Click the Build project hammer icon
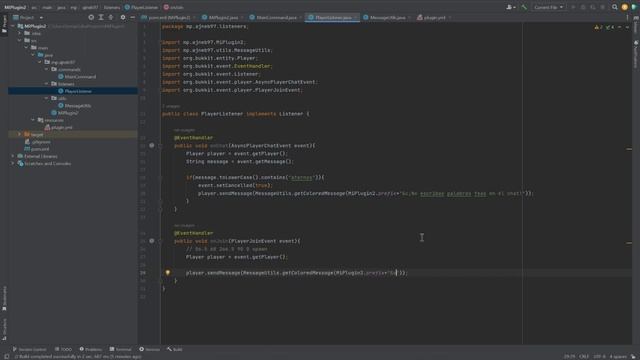The width and height of the screenshot is (640, 360). [524, 7]
